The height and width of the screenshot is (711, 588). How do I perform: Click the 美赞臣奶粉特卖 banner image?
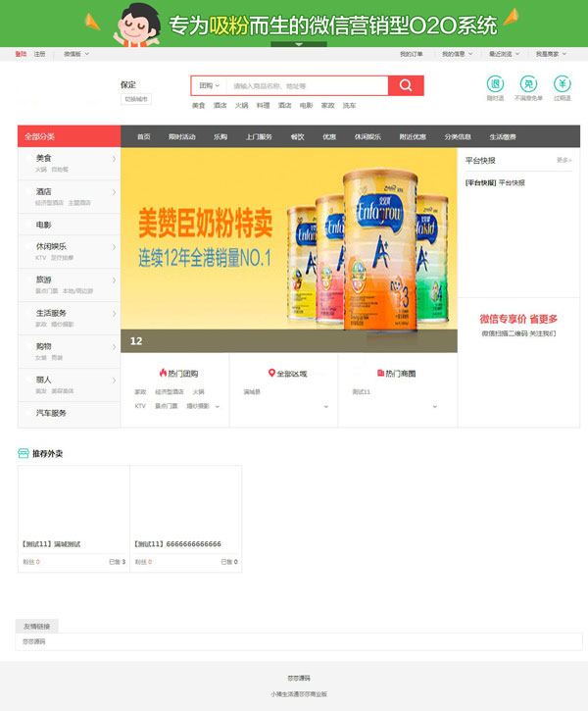(x=289, y=249)
